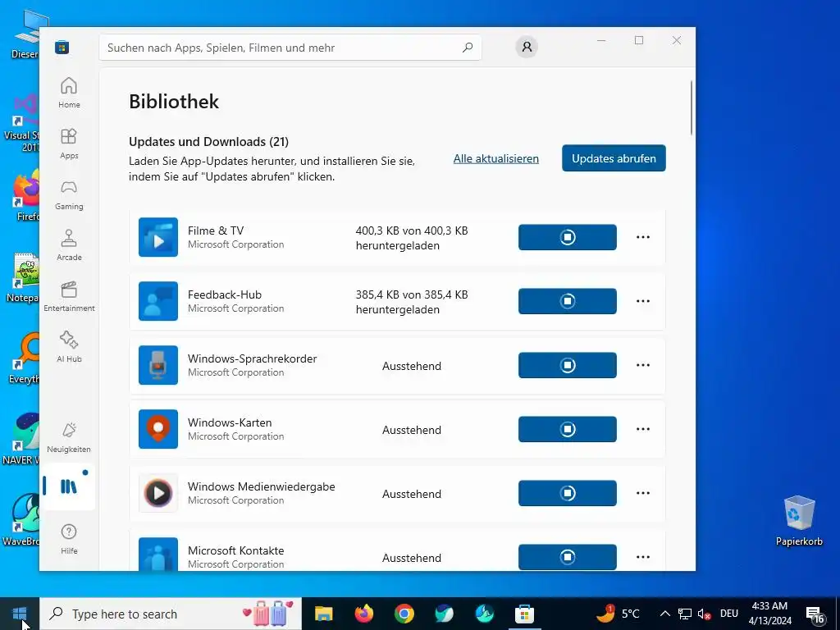Open the clock showing 4:33 AM

click(x=769, y=614)
